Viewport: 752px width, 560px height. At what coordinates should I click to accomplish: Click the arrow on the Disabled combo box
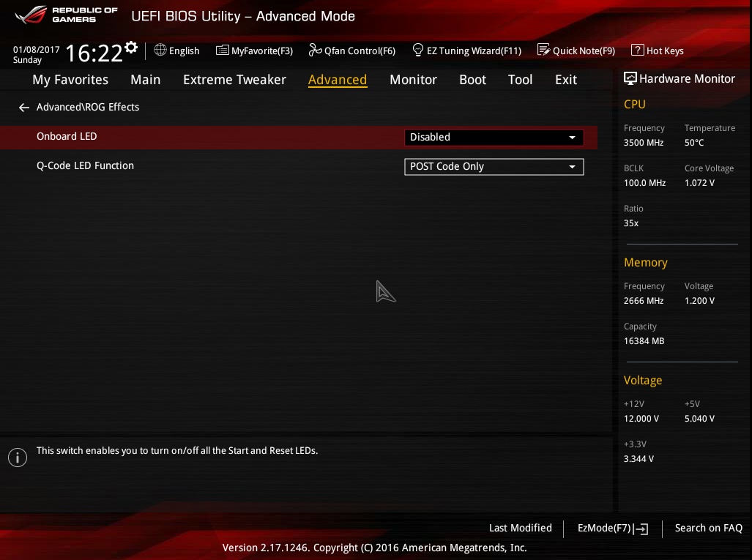(x=572, y=138)
